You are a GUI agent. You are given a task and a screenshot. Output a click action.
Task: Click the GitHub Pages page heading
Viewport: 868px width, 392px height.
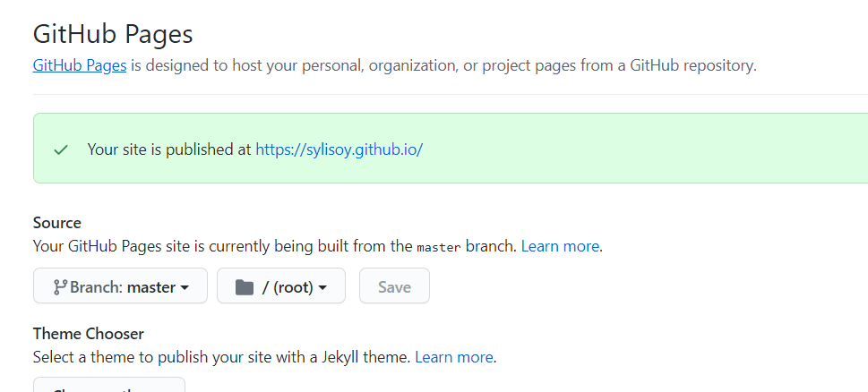[113, 34]
